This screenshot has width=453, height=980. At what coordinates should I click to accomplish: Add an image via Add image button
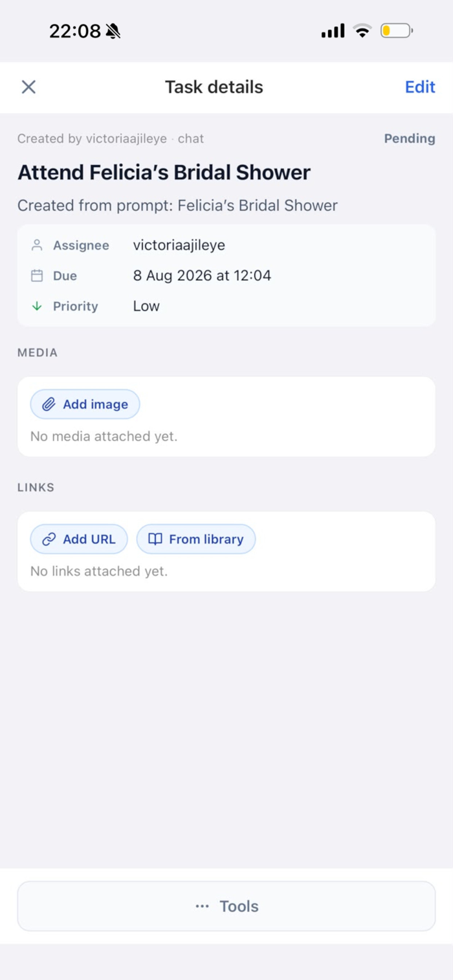tap(85, 404)
